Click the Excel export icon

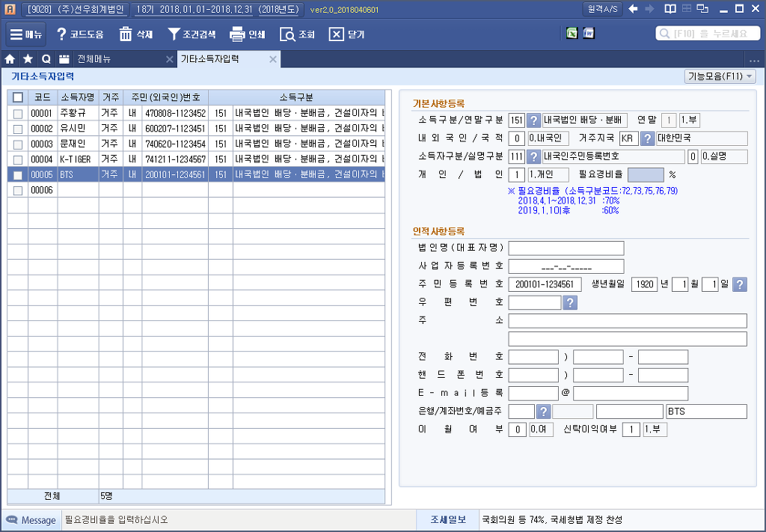coord(572,34)
